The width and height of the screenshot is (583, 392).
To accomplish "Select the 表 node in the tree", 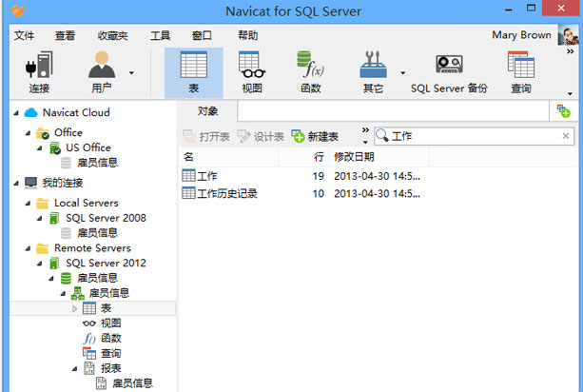I will 106,308.
